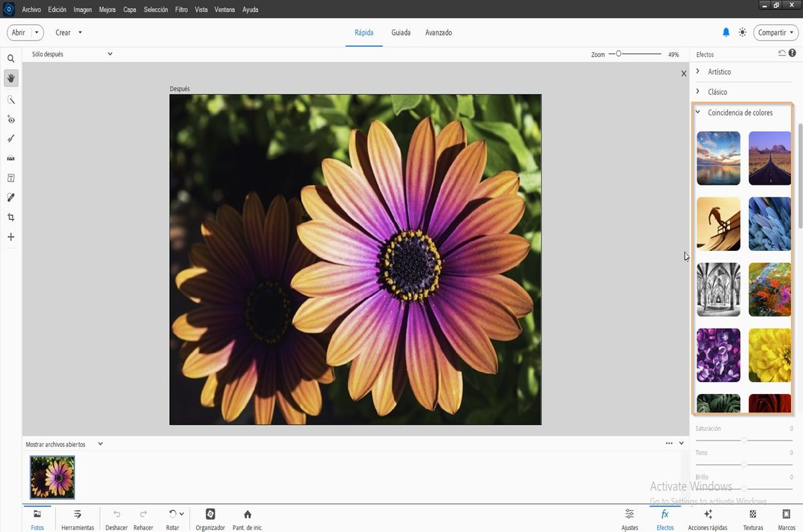Switch to the Guiada tab
The image size is (803, 532).
click(x=401, y=32)
